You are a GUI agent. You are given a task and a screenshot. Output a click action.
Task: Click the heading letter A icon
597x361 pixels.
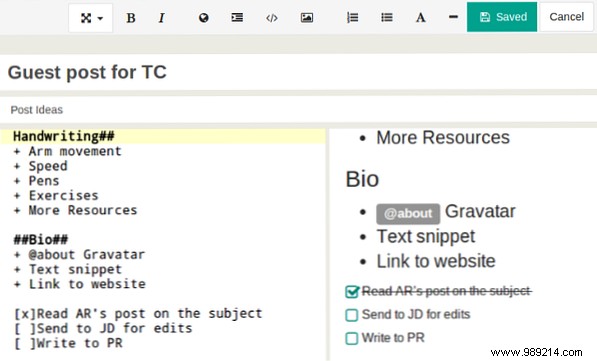click(420, 18)
